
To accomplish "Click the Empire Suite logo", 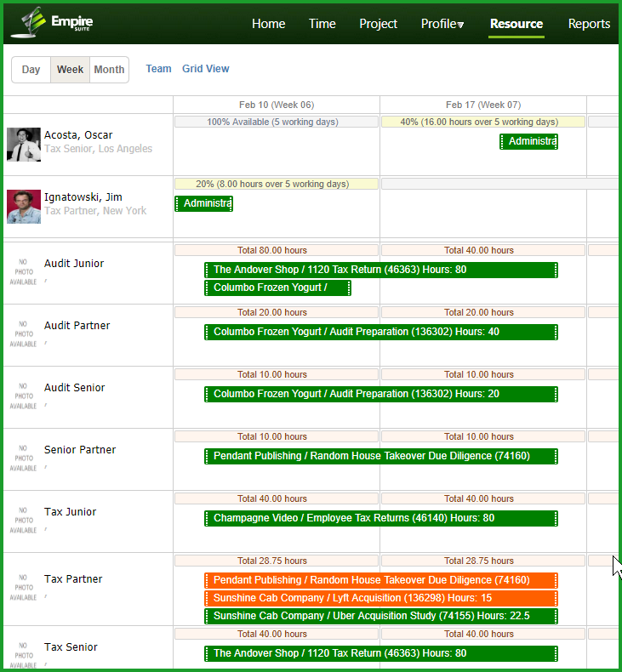I will click(52, 22).
